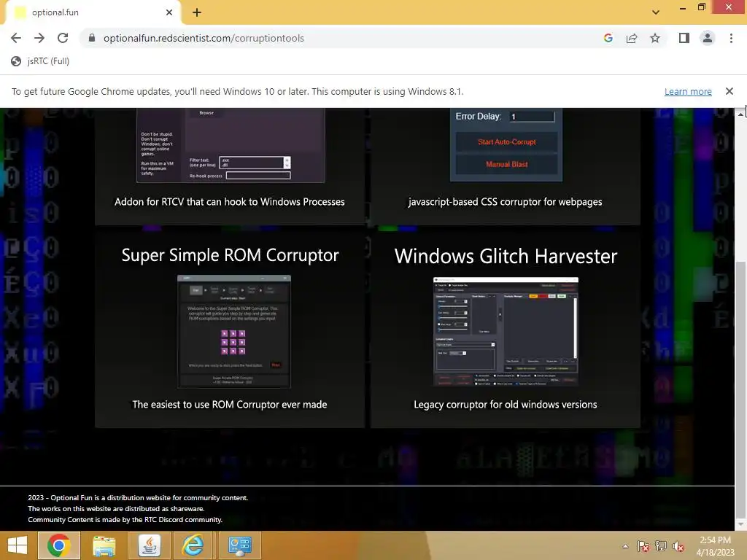Image resolution: width=747 pixels, height=560 pixels.
Task: Share this page
Action: pos(632,38)
